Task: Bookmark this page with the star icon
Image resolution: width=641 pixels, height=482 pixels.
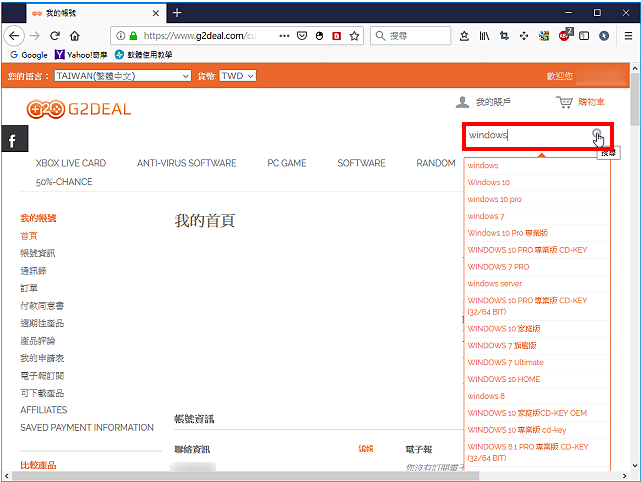Action: click(354, 36)
